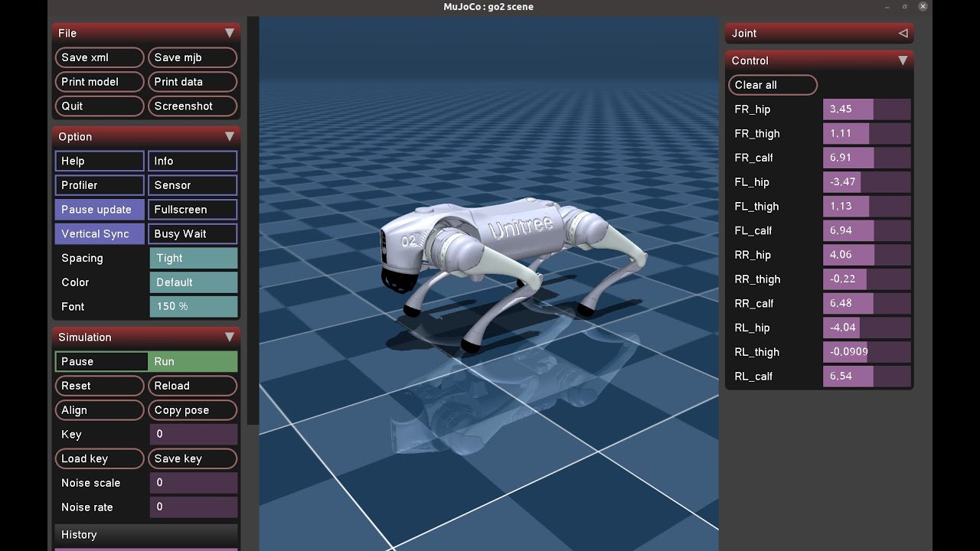This screenshot has width=980, height=551.
Task: Click the Save xml button
Action: 100,57
